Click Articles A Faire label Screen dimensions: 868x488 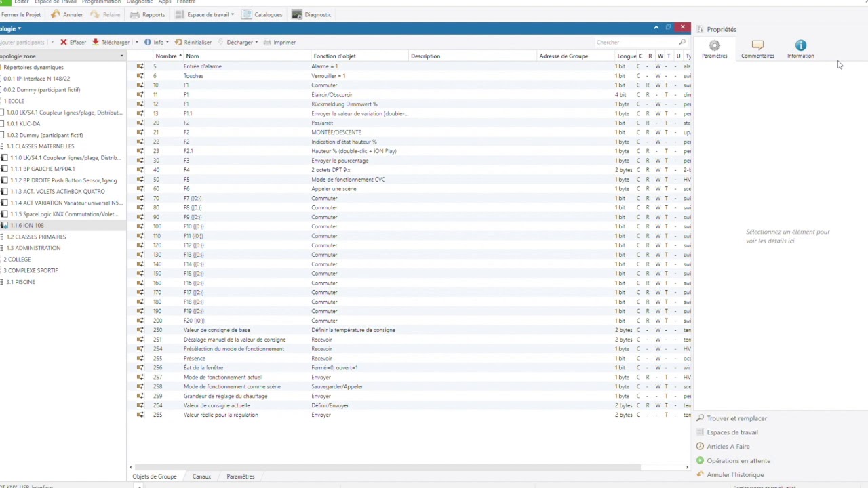[728, 447]
